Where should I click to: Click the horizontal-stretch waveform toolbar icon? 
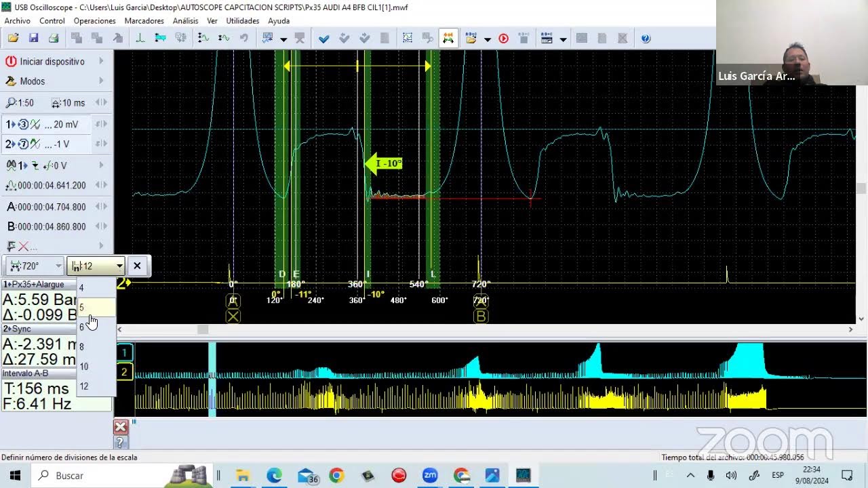tap(223, 39)
